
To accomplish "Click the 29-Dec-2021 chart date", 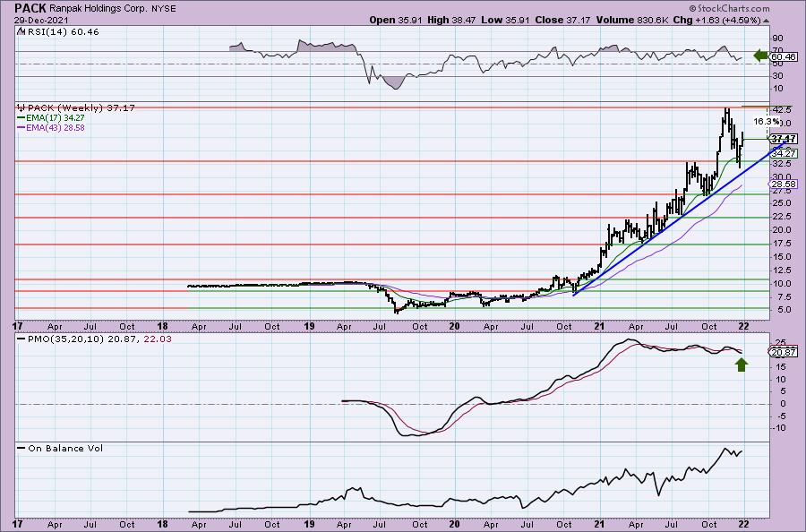I will 40,20.
